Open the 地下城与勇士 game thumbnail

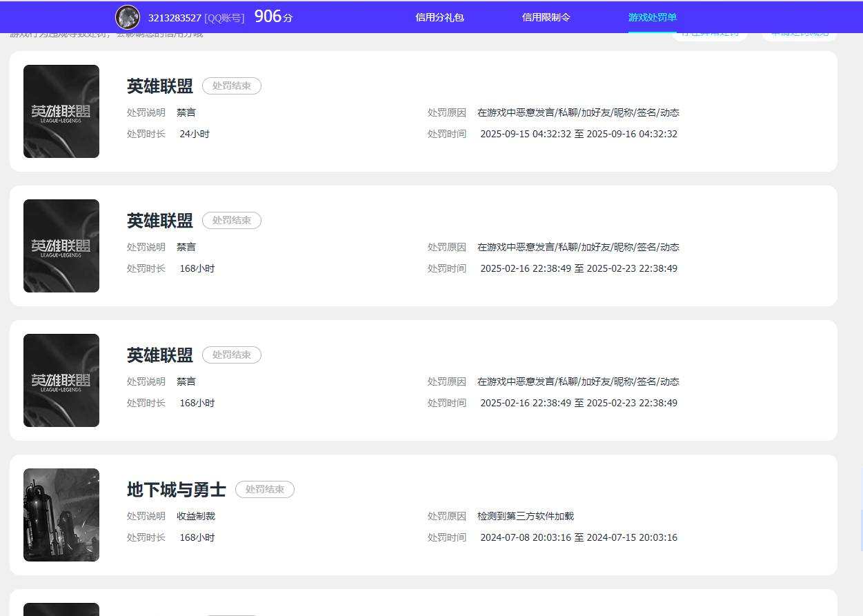point(61,515)
